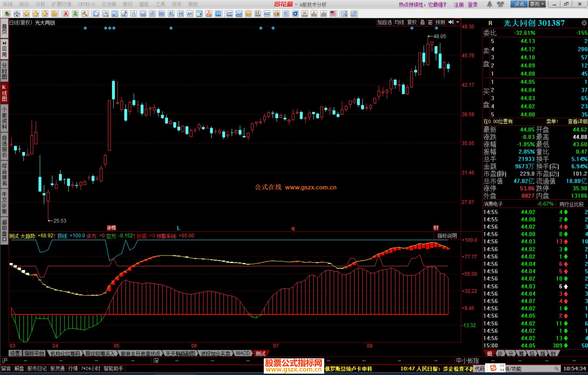Click the 代码 search input field
Viewport: 588px width, 375px height.
pyautogui.click(x=531, y=369)
